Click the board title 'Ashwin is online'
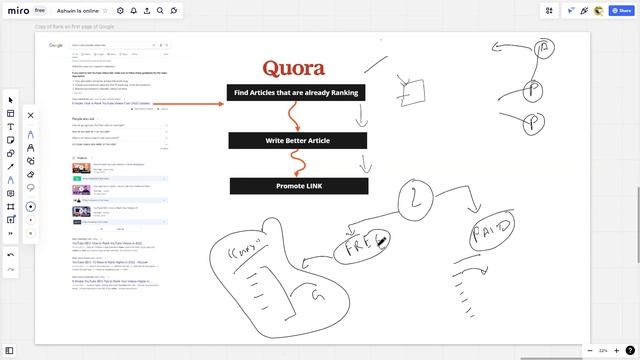The image size is (640, 360). [x=78, y=11]
